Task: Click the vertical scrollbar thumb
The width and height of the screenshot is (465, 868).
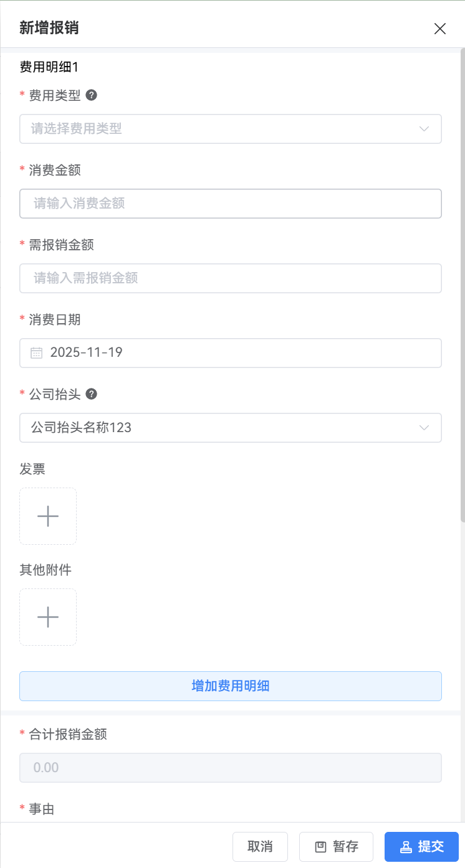Action: click(462, 286)
